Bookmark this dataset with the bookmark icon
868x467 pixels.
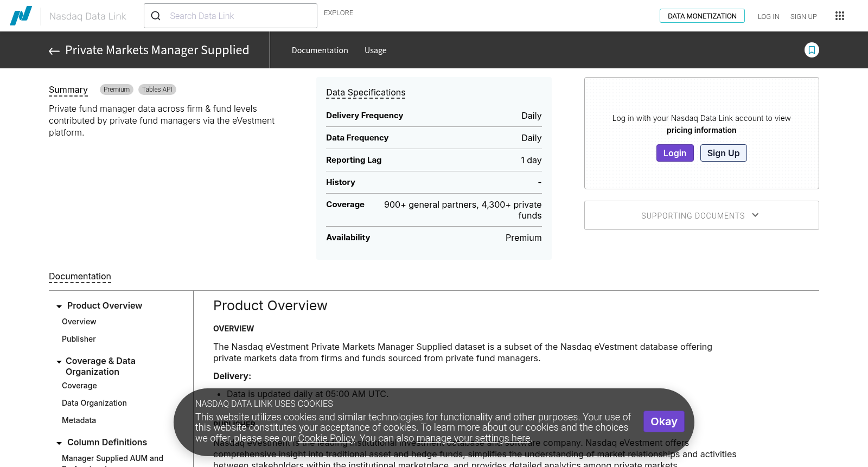coord(812,50)
